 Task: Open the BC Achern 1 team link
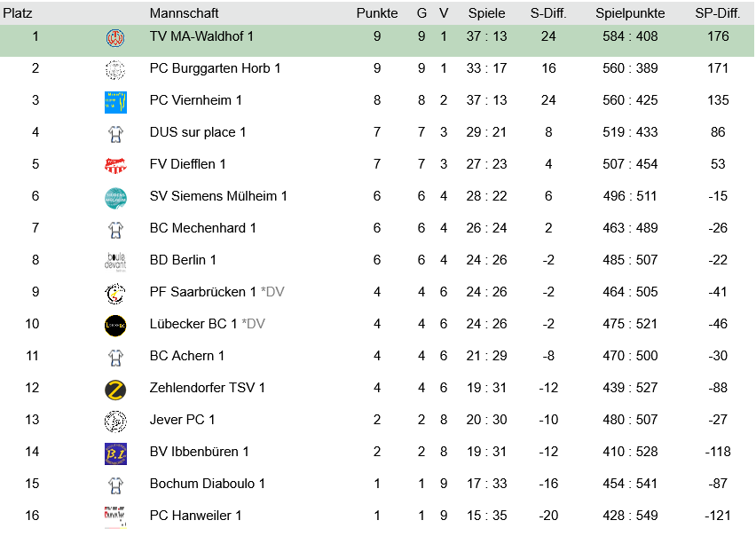tap(187, 356)
